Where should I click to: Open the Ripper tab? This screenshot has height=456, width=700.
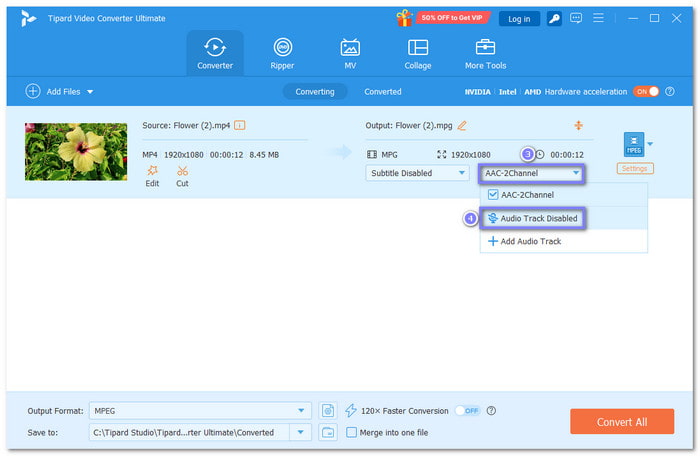click(x=283, y=53)
